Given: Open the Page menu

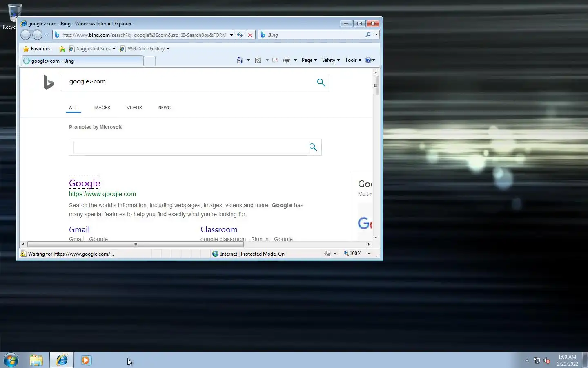Looking at the screenshot, I should [309, 60].
